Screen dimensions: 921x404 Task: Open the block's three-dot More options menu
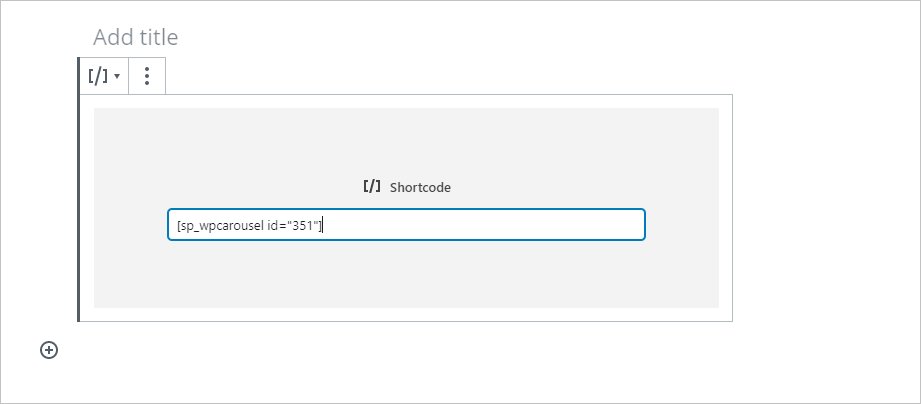click(147, 76)
